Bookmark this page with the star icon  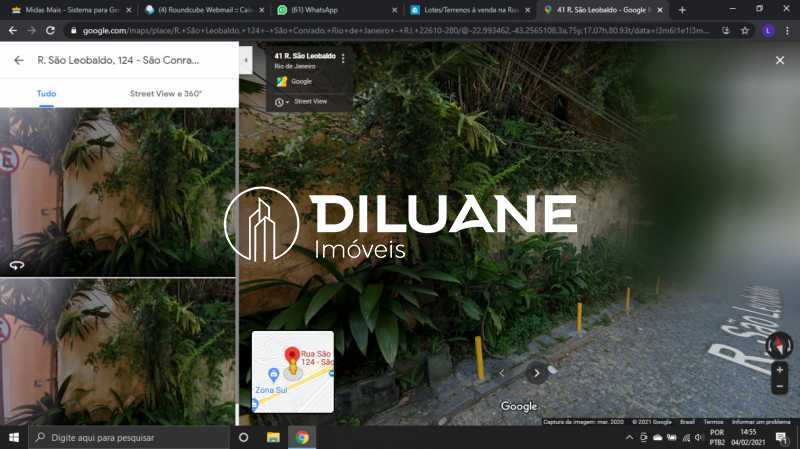tap(745, 31)
